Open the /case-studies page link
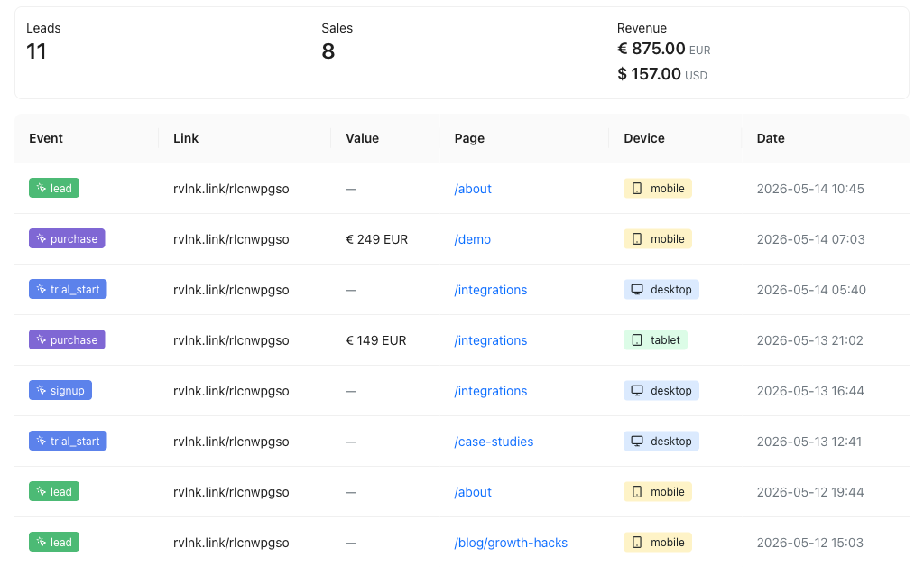The image size is (924, 567). click(x=494, y=442)
